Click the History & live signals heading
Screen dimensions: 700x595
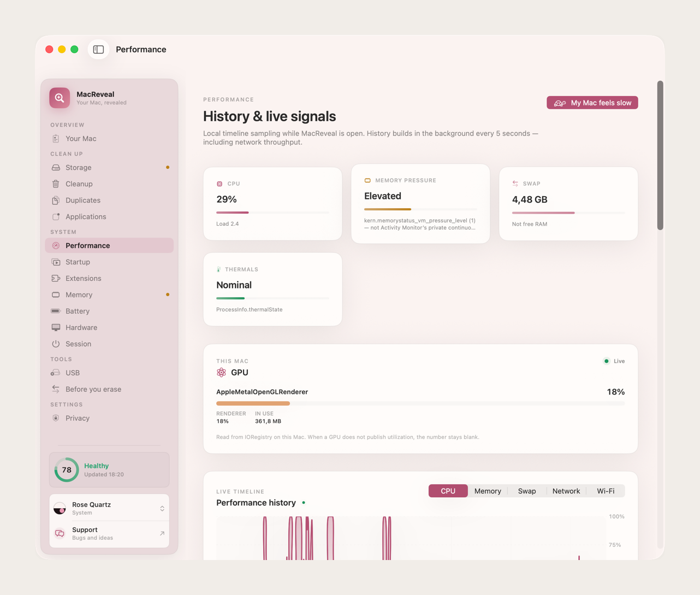point(270,116)
